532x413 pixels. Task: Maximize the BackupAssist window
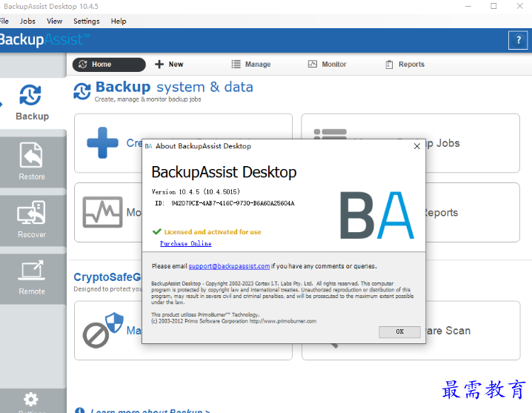tap(493, 6)
